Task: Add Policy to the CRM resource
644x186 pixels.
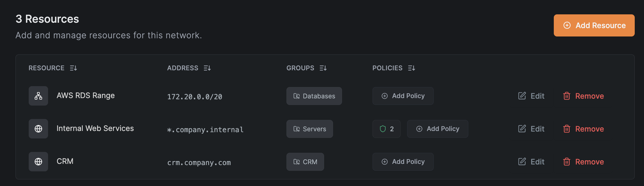Action: pyautogui.click(x=403, y=162)
